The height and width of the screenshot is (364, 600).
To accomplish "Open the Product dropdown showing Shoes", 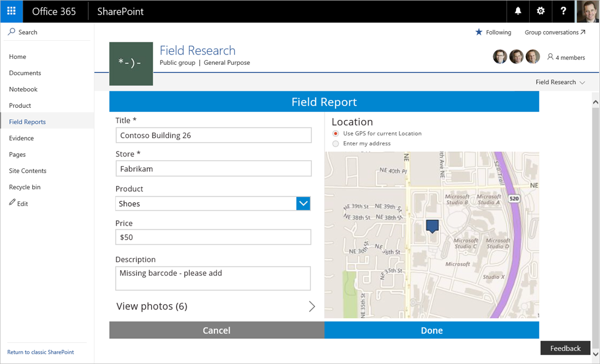I will [x=303, y=203].
